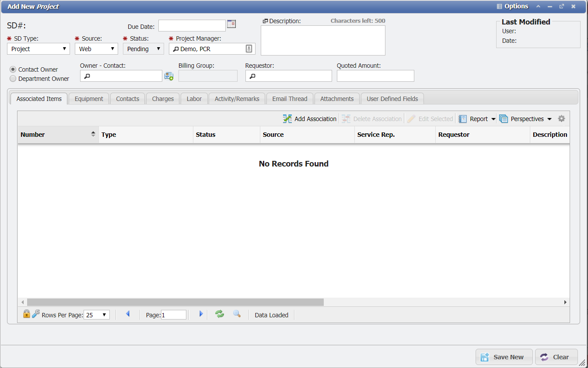
Task: Open the Activity/Remarks tab
Action: click(237, 98)
